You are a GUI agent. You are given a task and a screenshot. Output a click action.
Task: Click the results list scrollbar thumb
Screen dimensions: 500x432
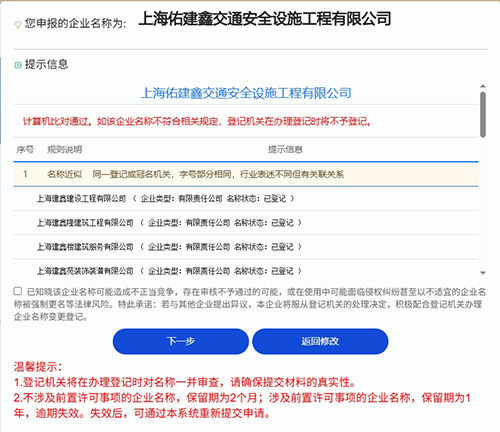[x=483, y=115]
